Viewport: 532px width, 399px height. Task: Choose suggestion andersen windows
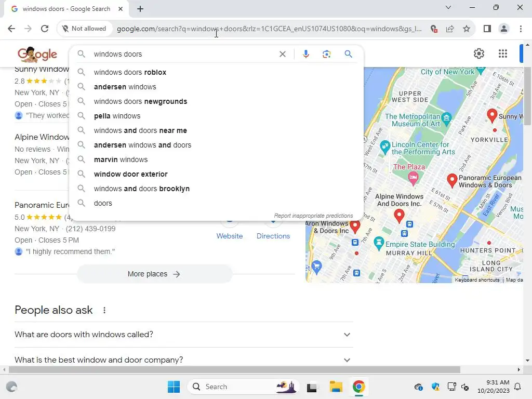(x=216, y=87)
